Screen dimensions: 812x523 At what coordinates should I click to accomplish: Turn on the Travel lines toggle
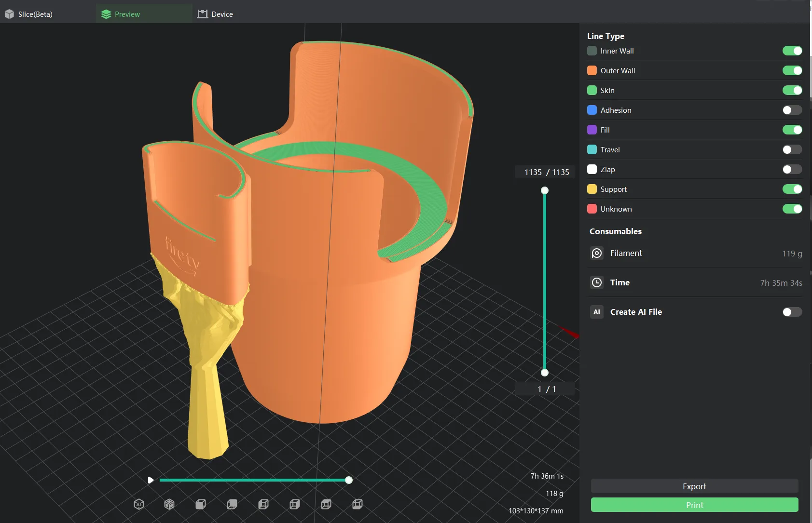click(x=792, y=150)
